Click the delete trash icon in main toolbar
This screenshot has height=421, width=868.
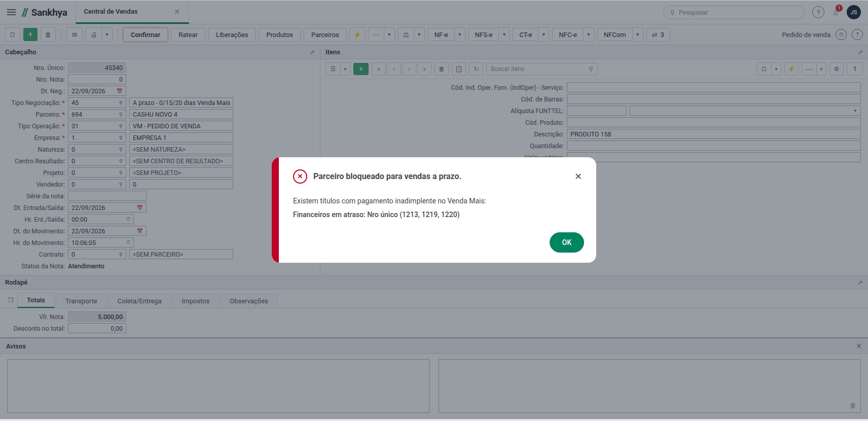[48, 34]
